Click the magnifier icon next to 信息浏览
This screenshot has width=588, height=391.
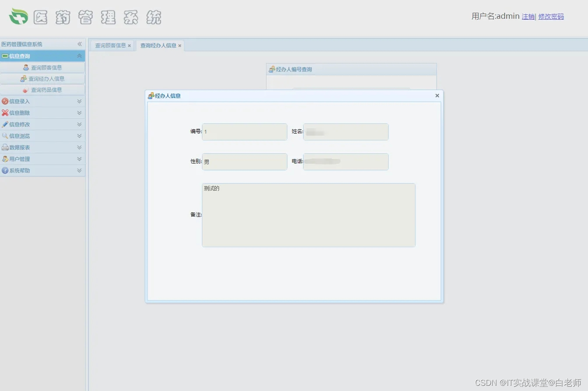coord(5,136)
